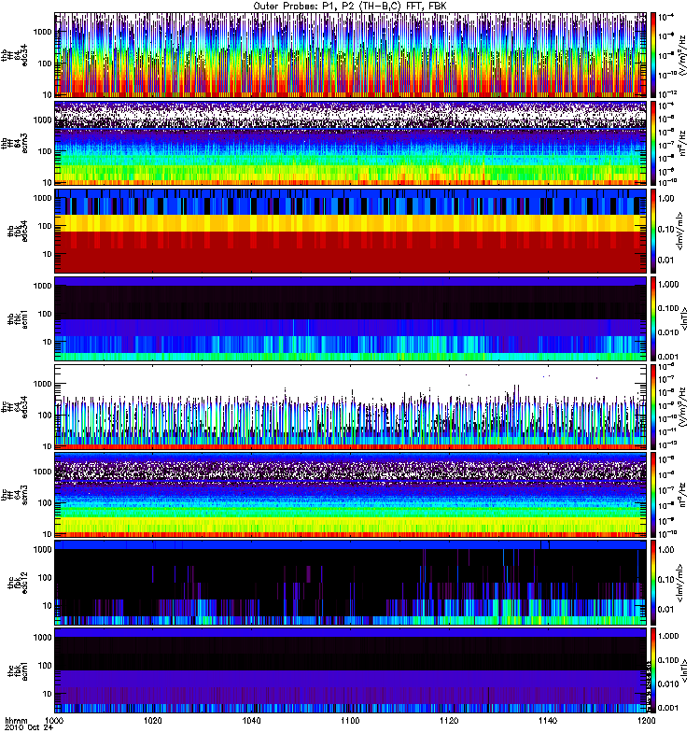Click the 1140 time label on the bottom axis
700x747 pixels.
click(548, 720)
